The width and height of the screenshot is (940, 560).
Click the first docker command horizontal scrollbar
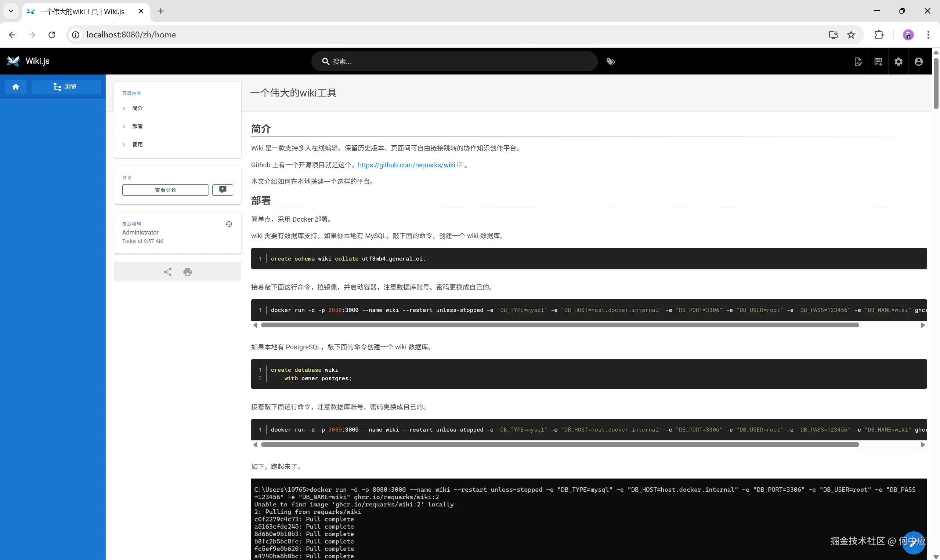click(560, 325)
